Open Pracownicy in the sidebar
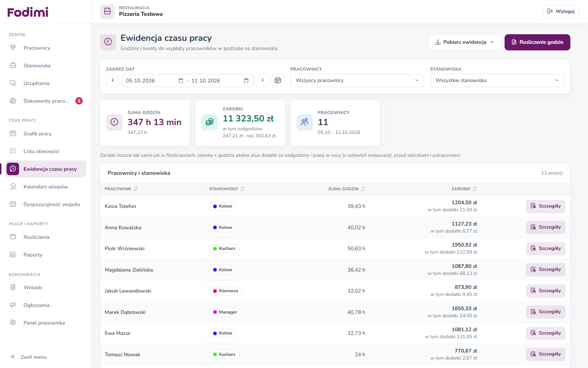 [46, 48]
